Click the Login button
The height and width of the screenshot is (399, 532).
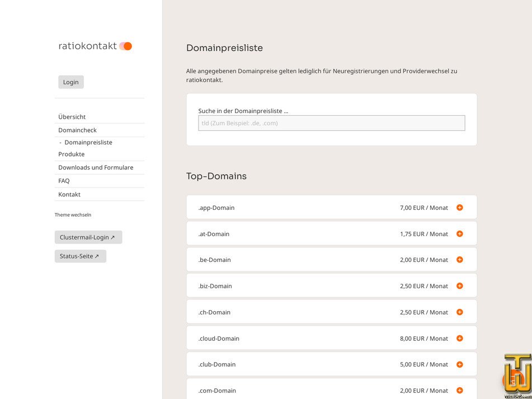pyautogui.click(x=71, y=82)
